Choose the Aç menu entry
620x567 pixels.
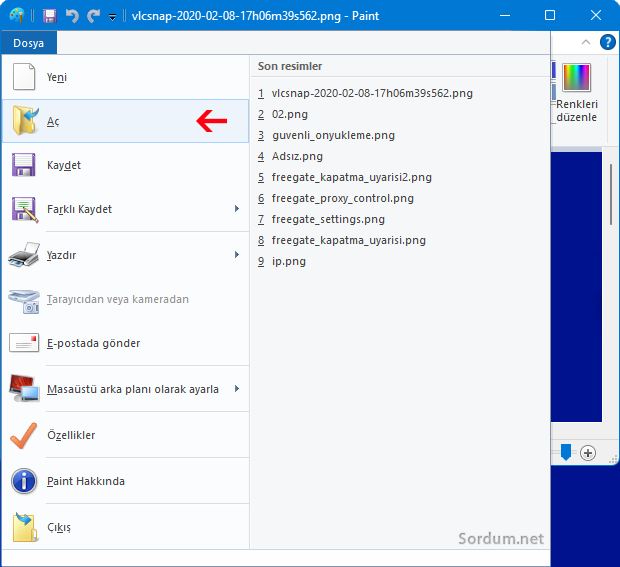tap(125, 121)
